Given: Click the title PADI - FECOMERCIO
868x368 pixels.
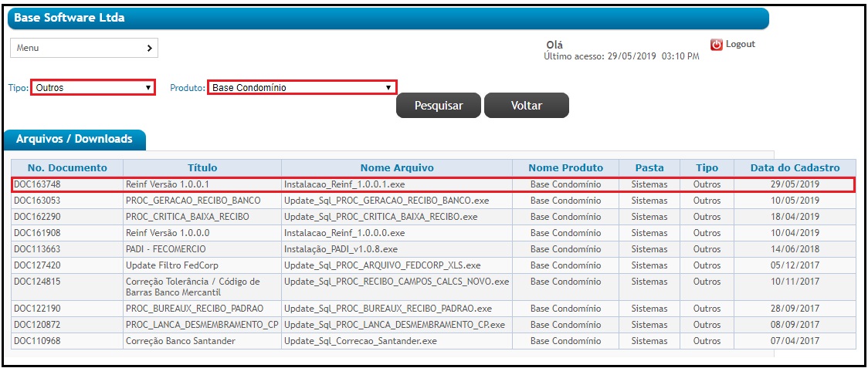Looking at the screenshot, I should 166,249.
